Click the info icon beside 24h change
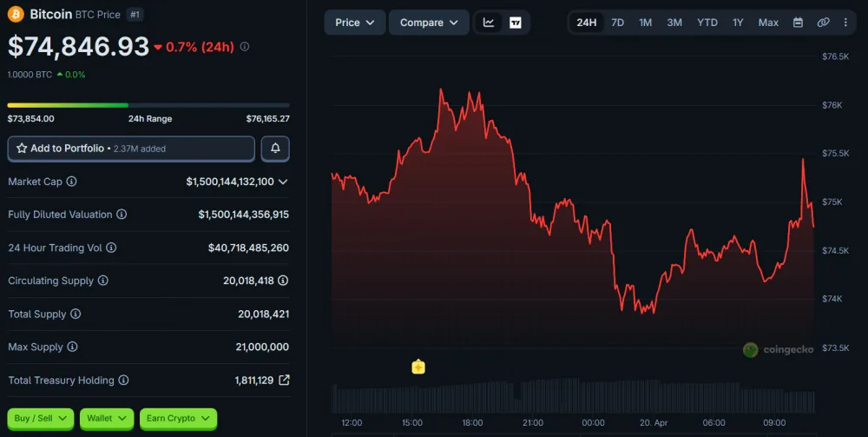 point(245,47)
